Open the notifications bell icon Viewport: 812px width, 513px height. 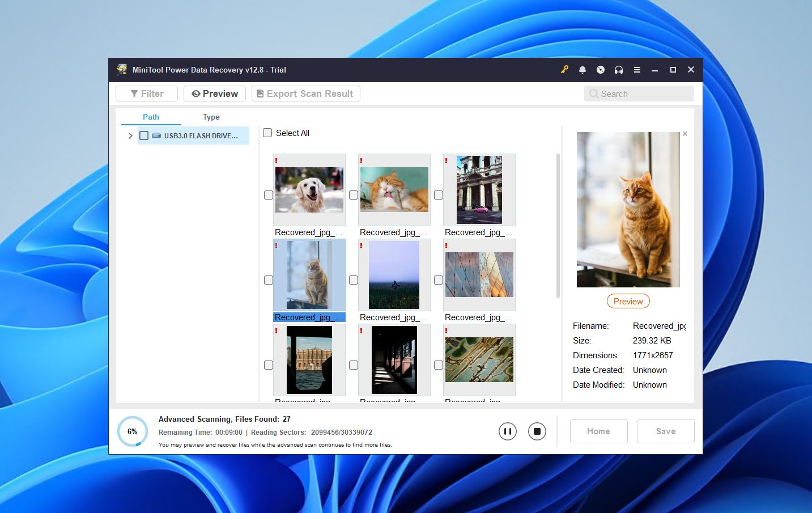pos(582,69)
